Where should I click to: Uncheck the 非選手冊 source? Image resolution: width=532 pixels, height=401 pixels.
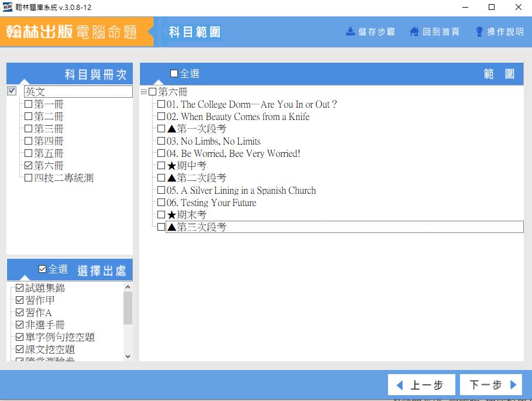point(20,325)
